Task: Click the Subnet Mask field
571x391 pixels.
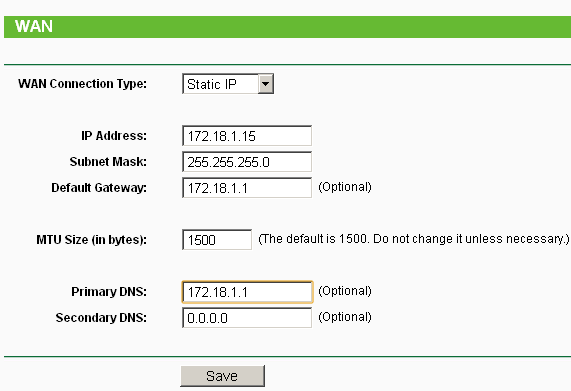Action: click(x=247, y=162)
